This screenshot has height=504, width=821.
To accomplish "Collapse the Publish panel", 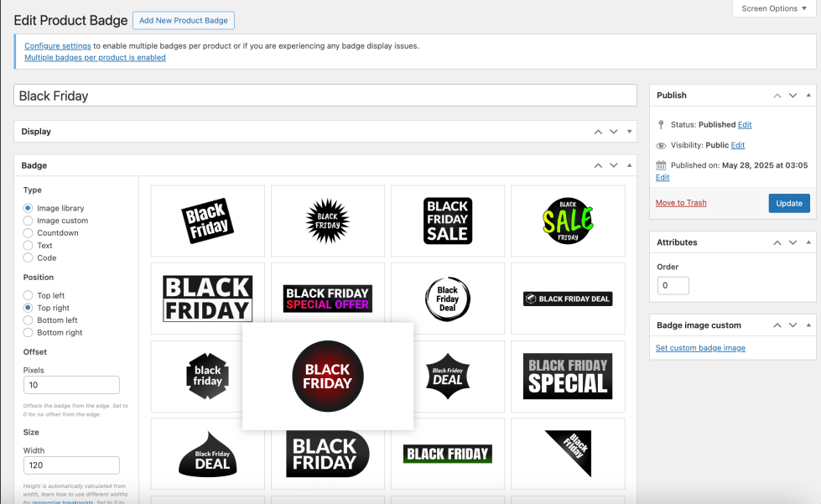I will (808, 96).
